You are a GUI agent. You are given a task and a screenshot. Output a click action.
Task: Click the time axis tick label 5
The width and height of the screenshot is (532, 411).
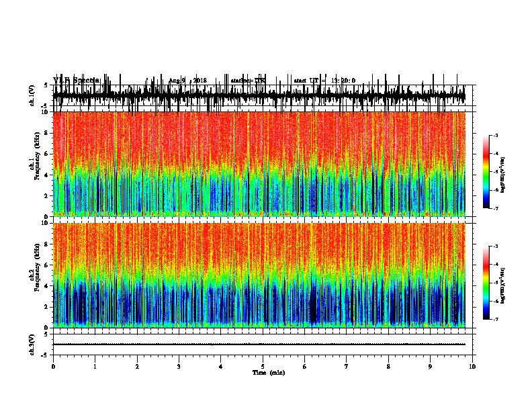(x=263, y=367)
